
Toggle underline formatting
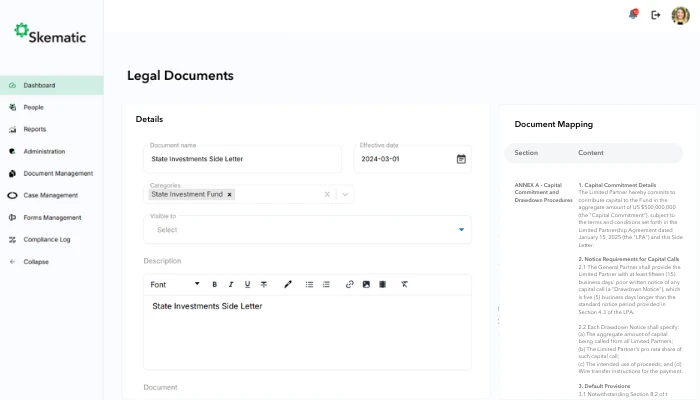[x=247, y=284]
